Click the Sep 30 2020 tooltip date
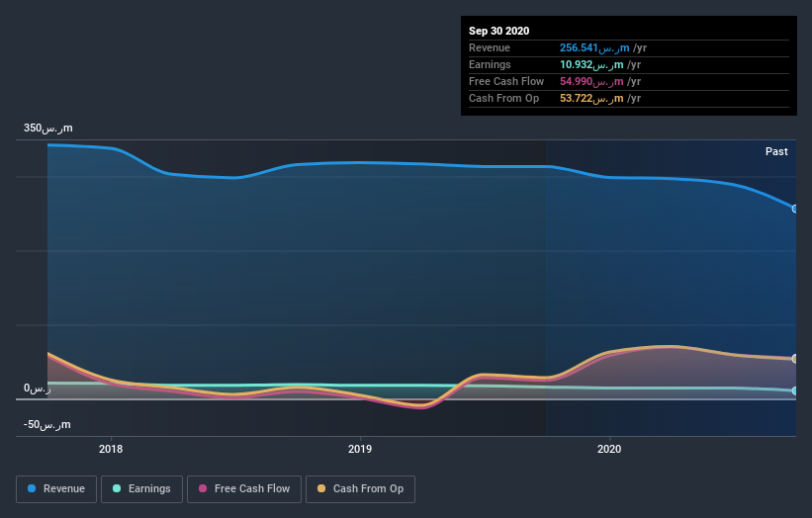This screenshot has height=518, width=812. click(498, 31)
